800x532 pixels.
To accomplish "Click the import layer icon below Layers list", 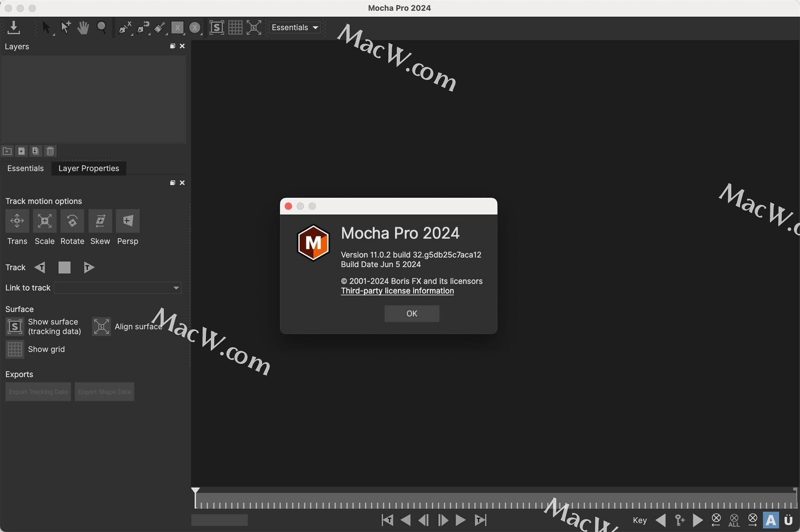I will 35,151.
